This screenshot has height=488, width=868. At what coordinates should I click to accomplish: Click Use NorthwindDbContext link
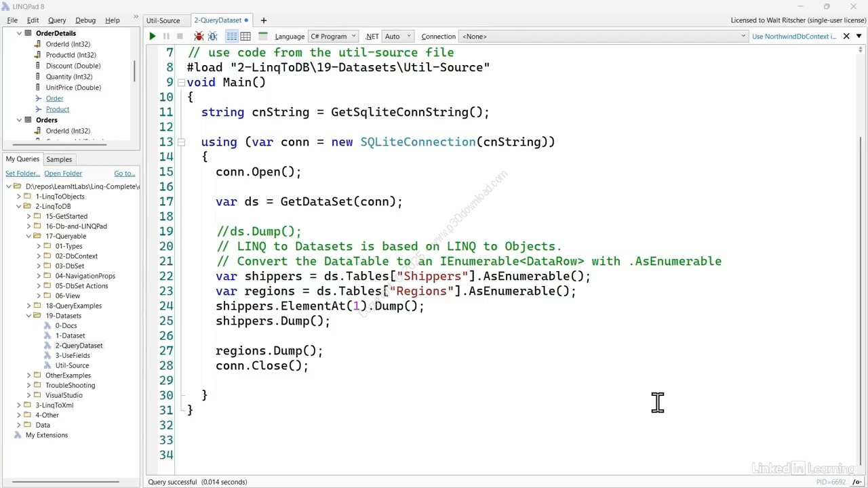point(793,37)
